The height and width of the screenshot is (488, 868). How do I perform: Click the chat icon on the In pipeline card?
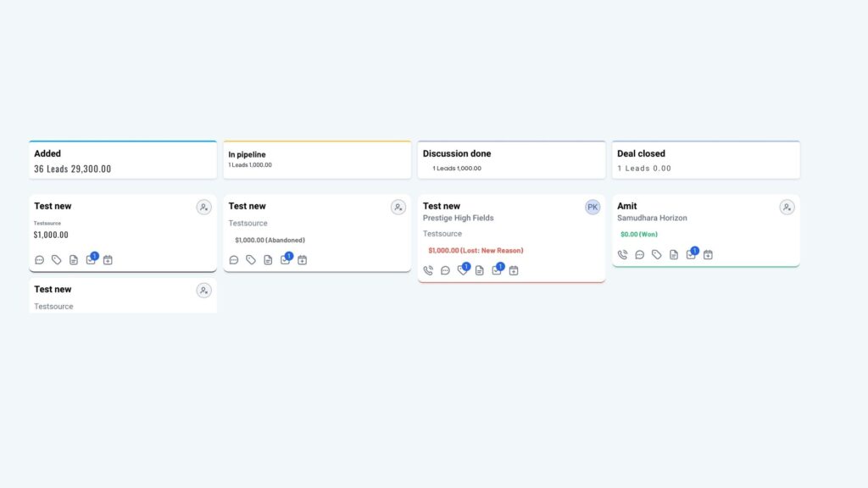click(234, 260)
